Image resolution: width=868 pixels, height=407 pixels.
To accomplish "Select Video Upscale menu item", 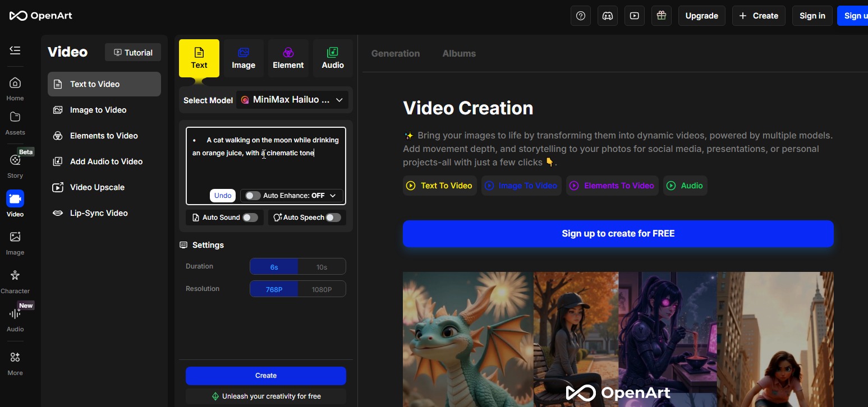I will [x=104, y=187].
